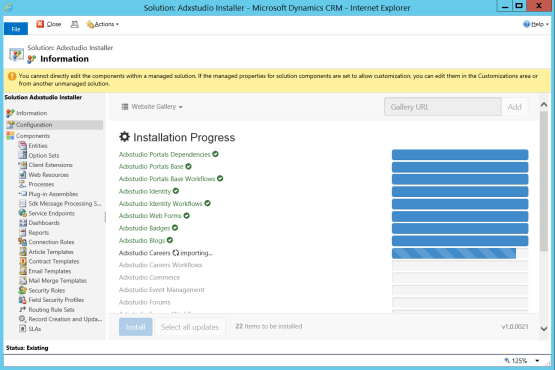Click the Mail Merge Templates icon
Screen dimensions: 555x370
tap(23, 280)
